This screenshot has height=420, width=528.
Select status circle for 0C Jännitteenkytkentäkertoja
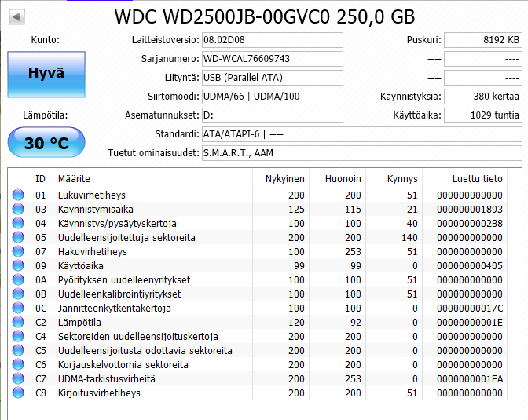click(x=18, y=308)
